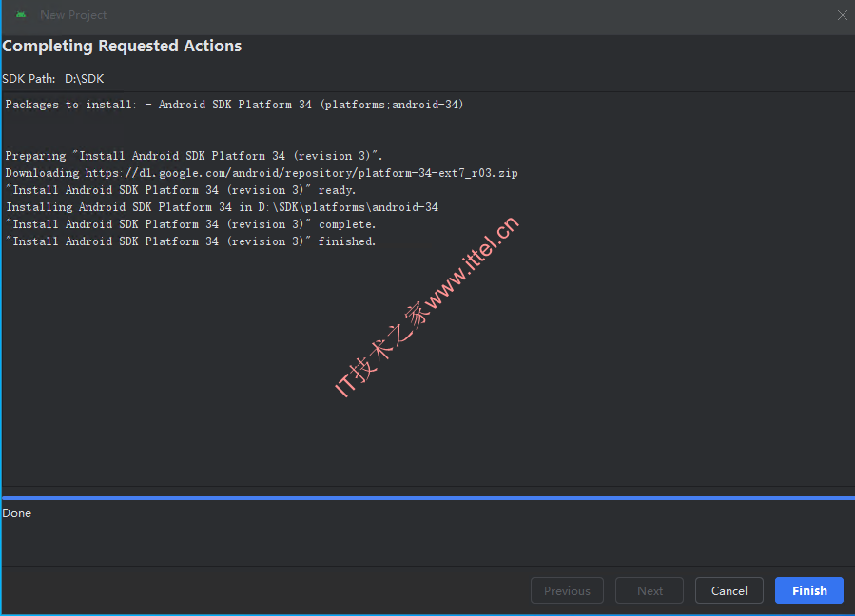The width and height of the screenshot is (855, 616).
Task: Click the SDK Path label
Action: pyautogui.click(x=29, y=79)
